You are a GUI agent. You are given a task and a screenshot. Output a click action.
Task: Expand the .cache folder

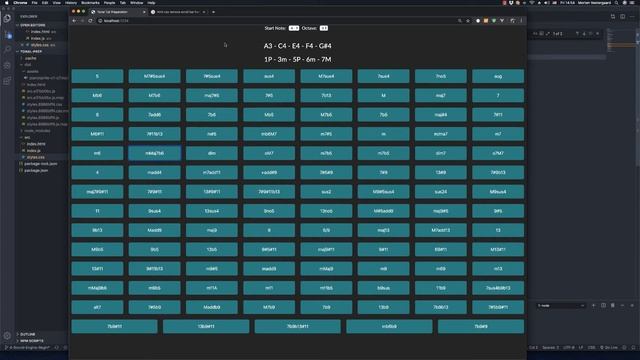31,58
